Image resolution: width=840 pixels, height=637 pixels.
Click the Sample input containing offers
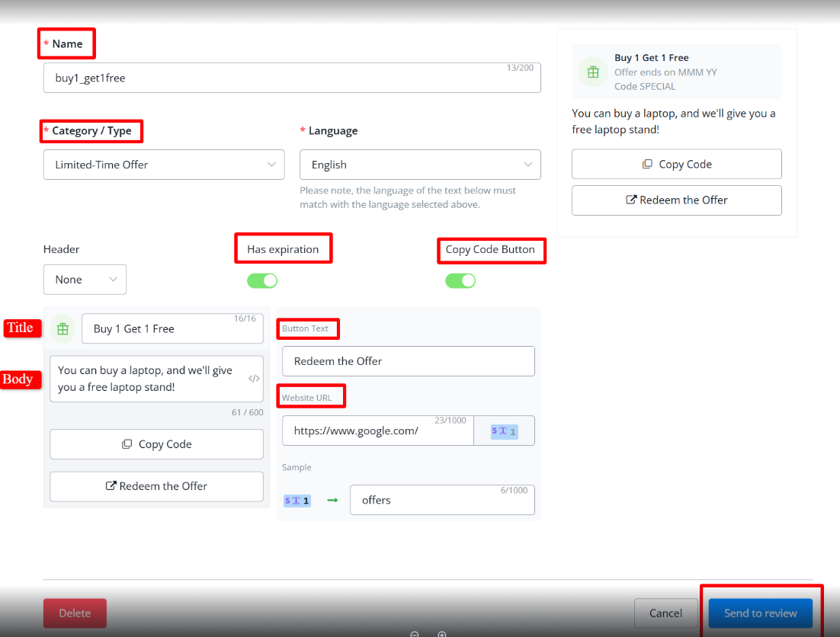[x=442, y=501]
